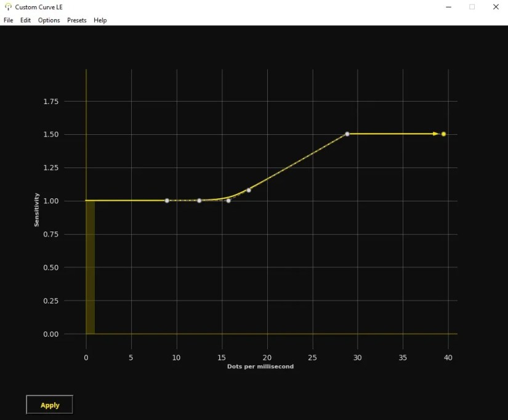This screenshot has height=420, width=508.
Task: Minimize the Custom Curve LE window
Action: pyautogui.click(x=448, y=7)
